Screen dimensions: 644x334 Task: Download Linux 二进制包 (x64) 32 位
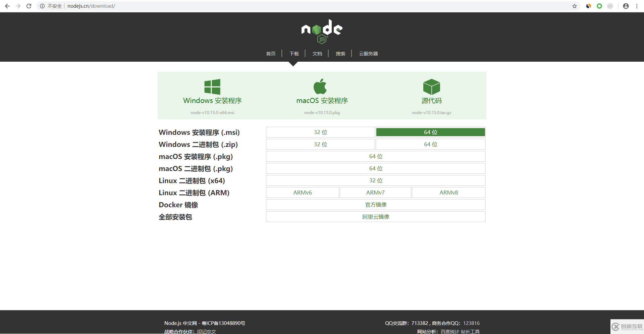(x=376, y=180)
